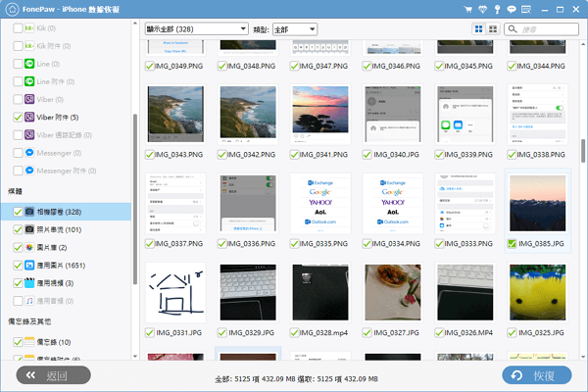This screenshot has width=588, height=392.
Task: Click the Kik app icon
Action: [29, 28]
